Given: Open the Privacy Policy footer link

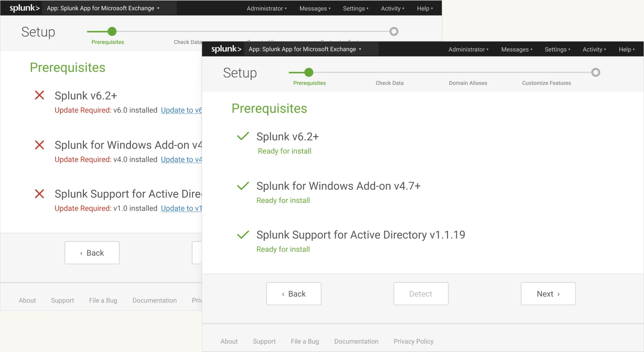Looking at the screenshot, I should (414, 341).
